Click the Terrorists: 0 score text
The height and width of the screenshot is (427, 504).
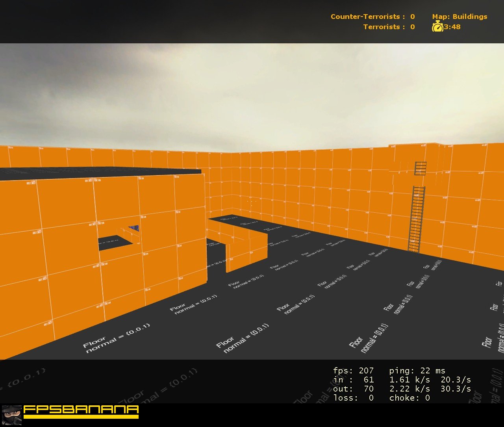(x=388, y=27)
